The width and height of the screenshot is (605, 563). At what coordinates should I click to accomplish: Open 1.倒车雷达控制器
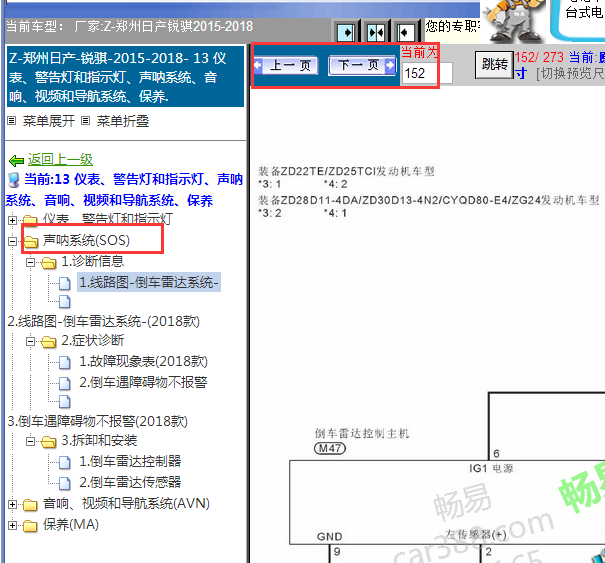[130, 461]
